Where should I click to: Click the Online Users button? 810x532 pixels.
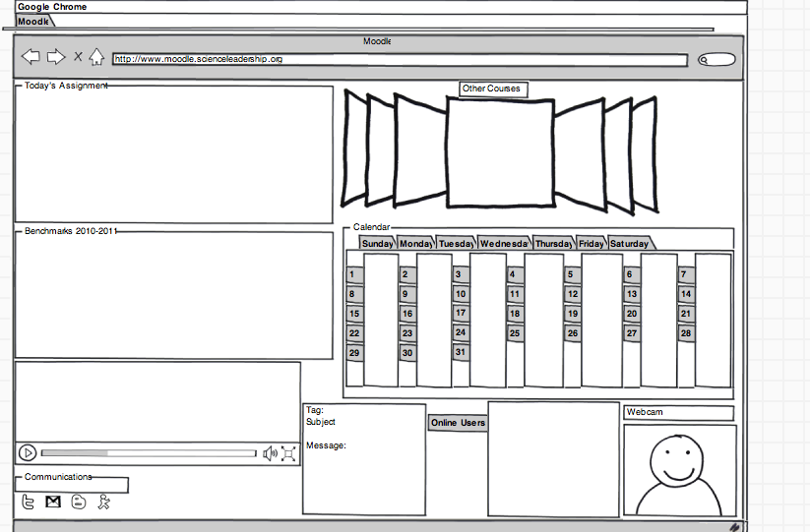(x=458, y=423)
